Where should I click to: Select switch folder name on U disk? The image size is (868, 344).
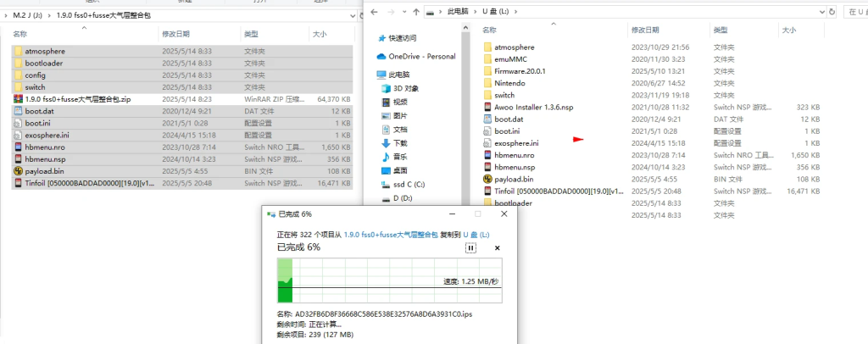(x=504, y=95)
